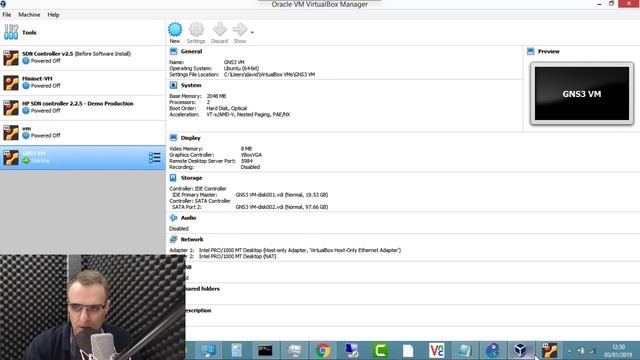The height and width of the screenshot is (360, 640).
Task: Click the Network section header icon
Action: click(173, 240)
